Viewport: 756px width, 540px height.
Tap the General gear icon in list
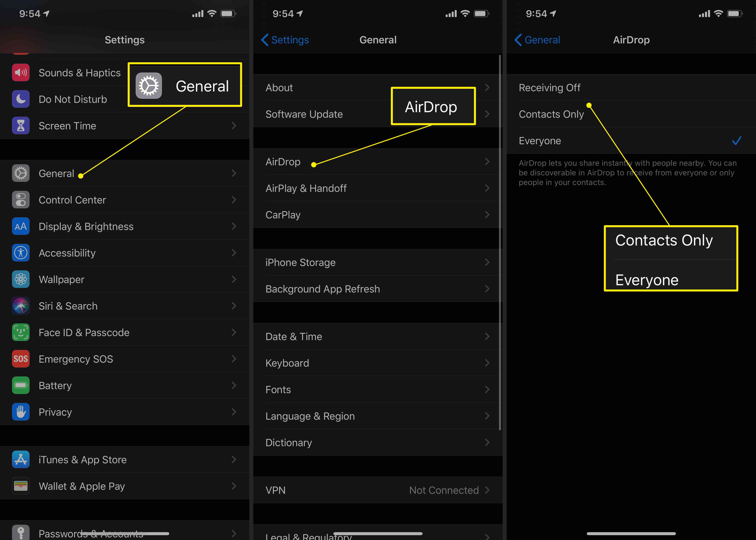click(x=21, y=173)
